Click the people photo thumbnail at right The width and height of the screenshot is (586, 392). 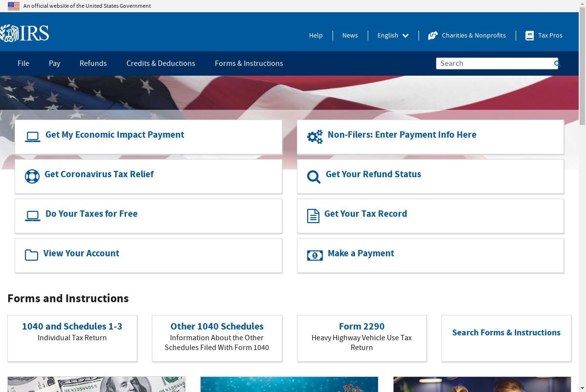482,384
